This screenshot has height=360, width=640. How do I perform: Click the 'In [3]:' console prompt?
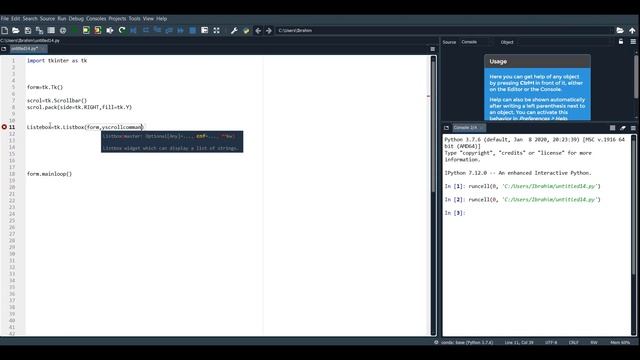tap(455, 213)
